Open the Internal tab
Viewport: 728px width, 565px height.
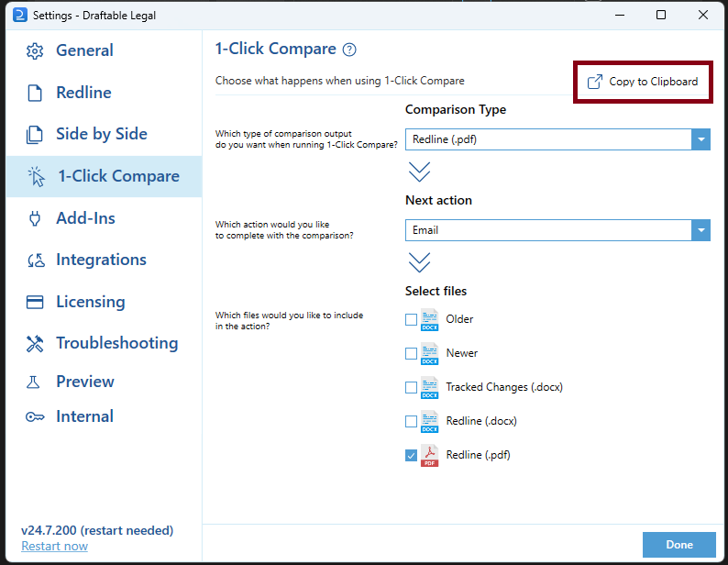(104, 416)
